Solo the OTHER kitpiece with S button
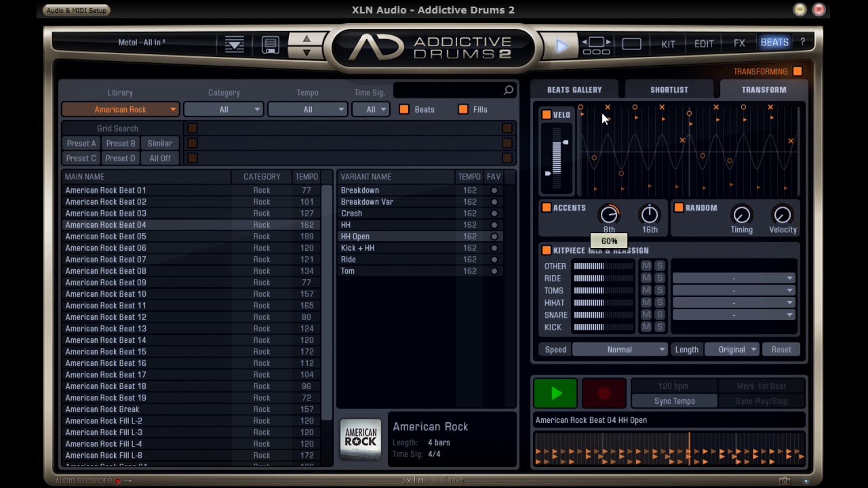This screenshot has width=868, height=488. [x=659, y=266]
